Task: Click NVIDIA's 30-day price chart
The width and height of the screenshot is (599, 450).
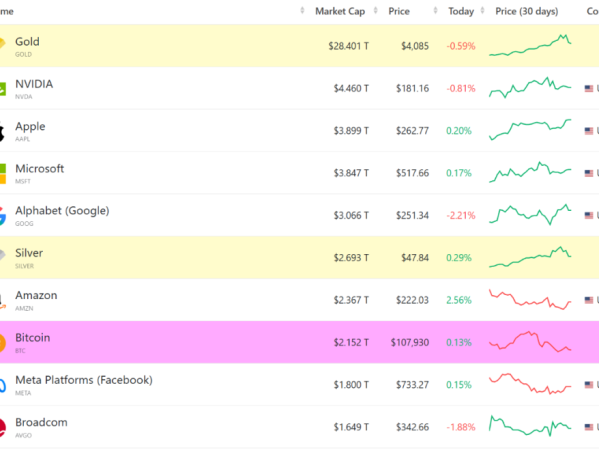Action: pyautogui.click(x=530, y=87)
